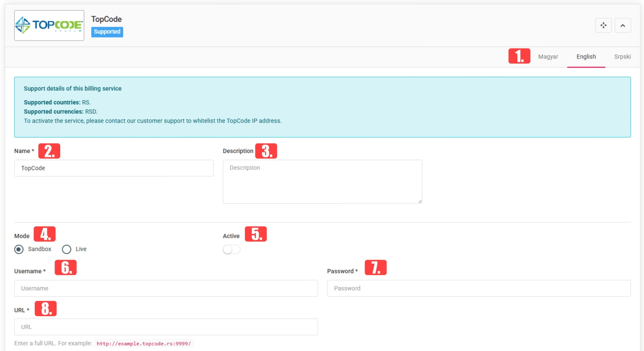Focus the Description text area
The image size is (644, 351).
322,182
